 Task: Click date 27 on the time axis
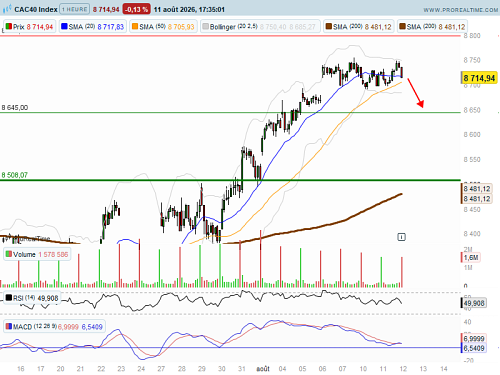point(161,369)
